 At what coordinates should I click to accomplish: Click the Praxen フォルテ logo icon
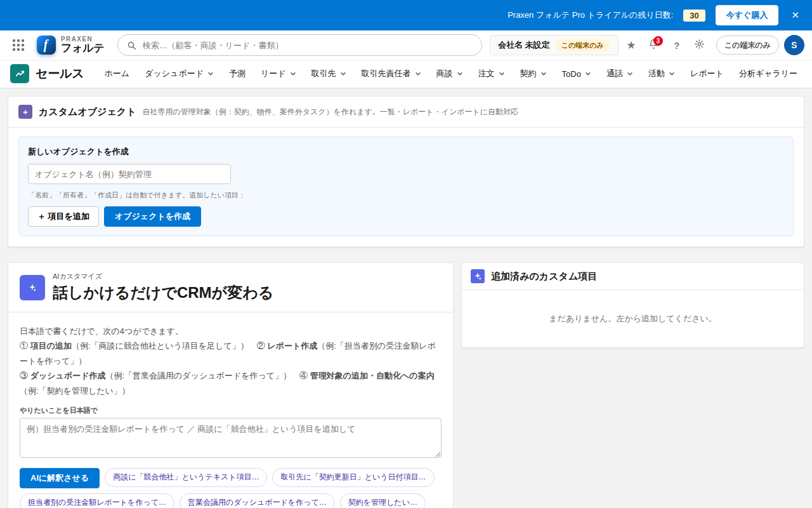point(46,45)
